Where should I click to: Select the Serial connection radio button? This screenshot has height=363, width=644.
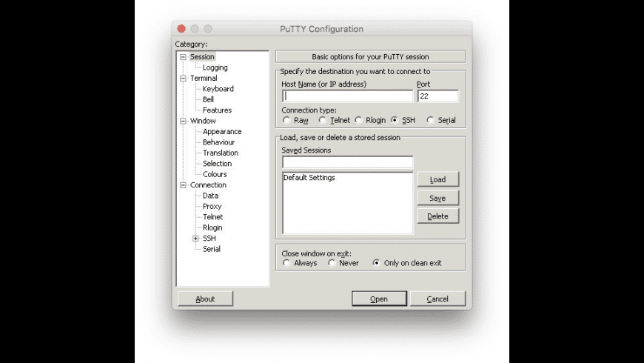click(430, 120)
